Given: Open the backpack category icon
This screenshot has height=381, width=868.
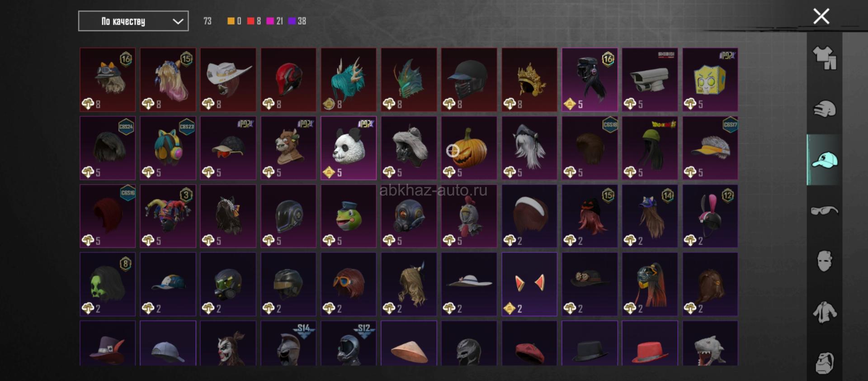Looking at the screenshot, I should 825,363.
